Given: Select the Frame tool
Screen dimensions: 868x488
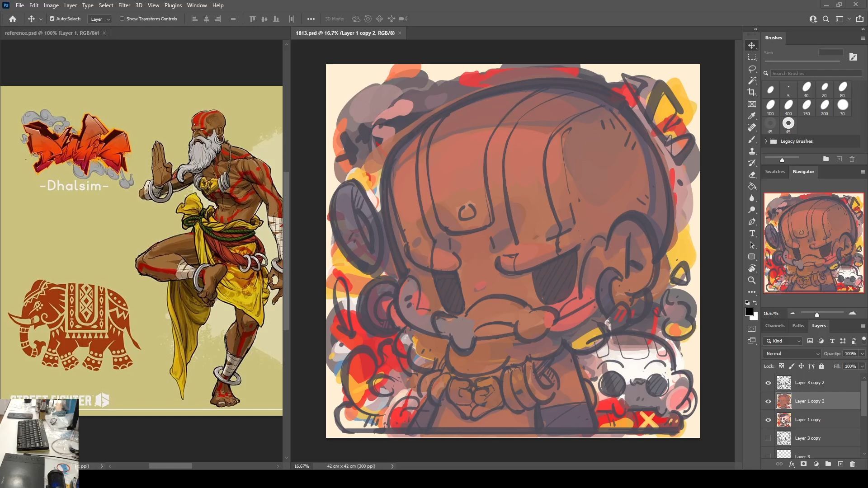Looking at the screenshot, I should coord(752,104).
